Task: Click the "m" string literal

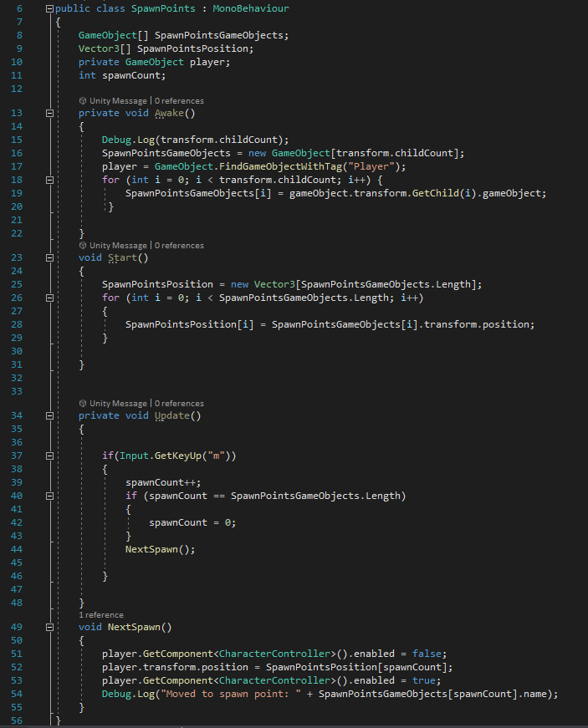Action: 216,456
